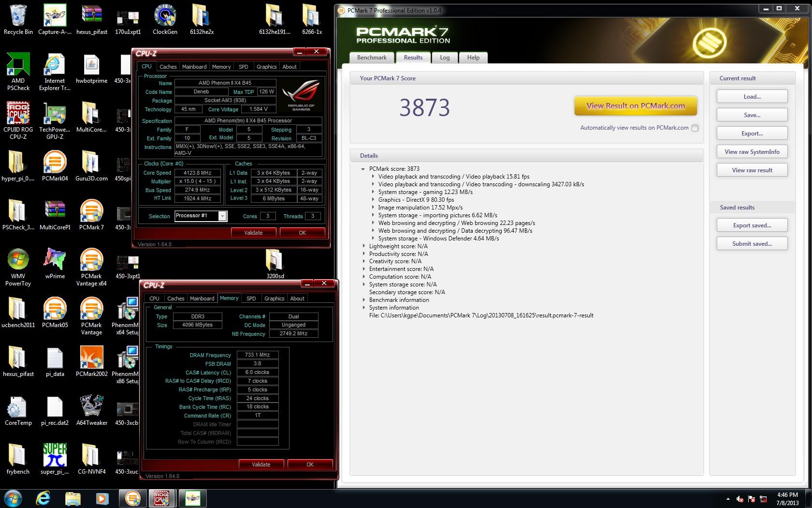812x508 pixels.
Task: Open the Help tab in PCMark
Action: click(473, 58)
